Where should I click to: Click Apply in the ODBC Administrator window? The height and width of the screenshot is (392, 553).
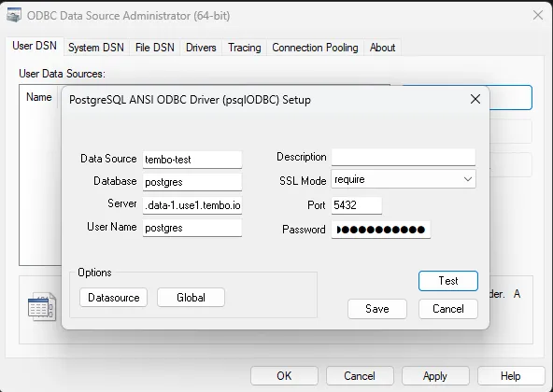coord(435,376)
